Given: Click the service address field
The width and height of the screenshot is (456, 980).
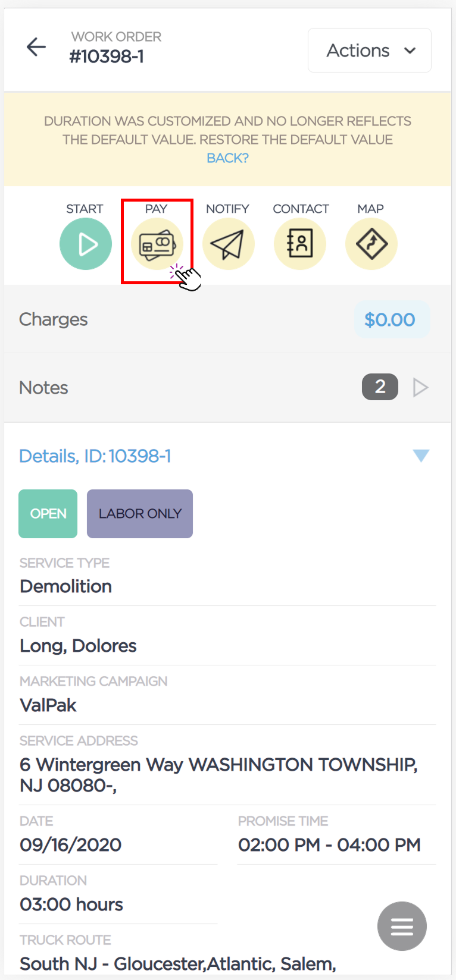Looking at the screenshot, I should click(x=227, y=765).
